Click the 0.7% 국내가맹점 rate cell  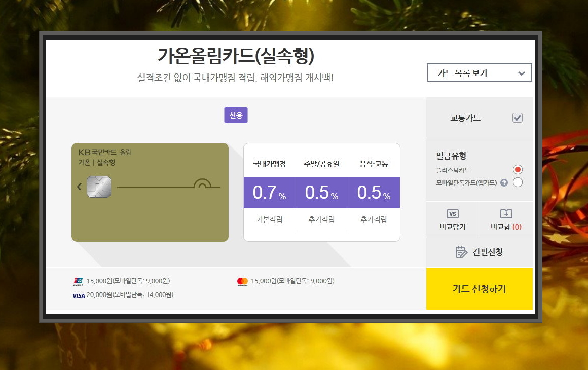(270, 192)
